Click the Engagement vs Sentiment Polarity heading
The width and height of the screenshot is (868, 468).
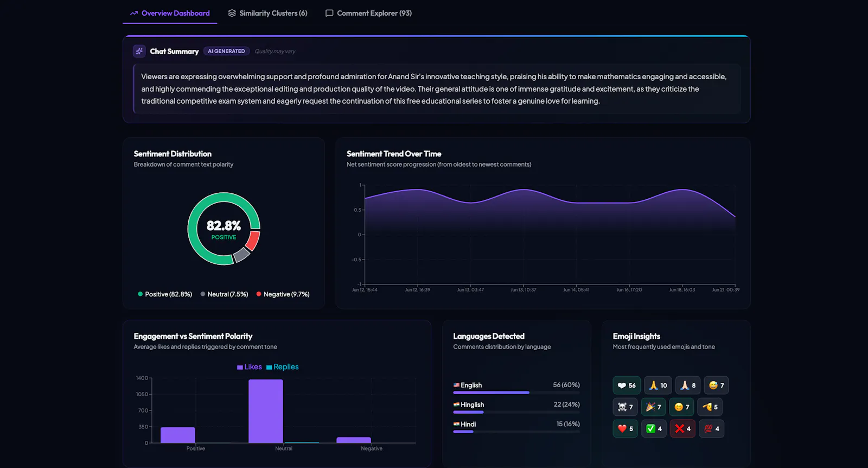point(193,336)
